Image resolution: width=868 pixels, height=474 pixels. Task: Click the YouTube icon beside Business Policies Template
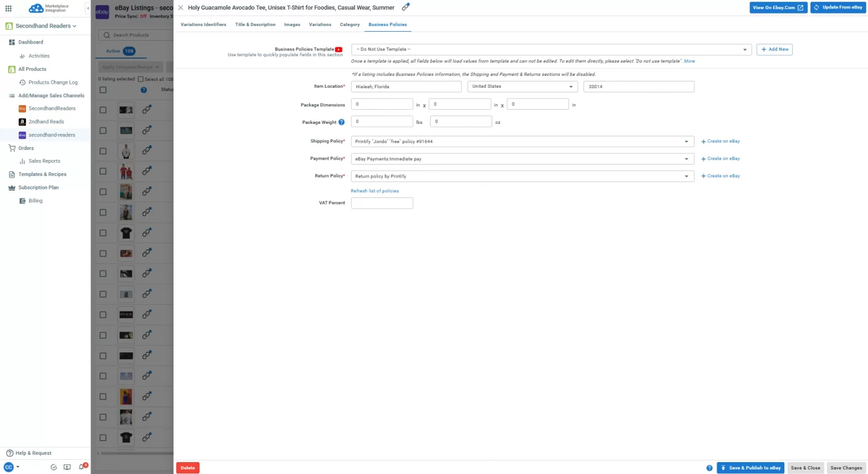338,49
